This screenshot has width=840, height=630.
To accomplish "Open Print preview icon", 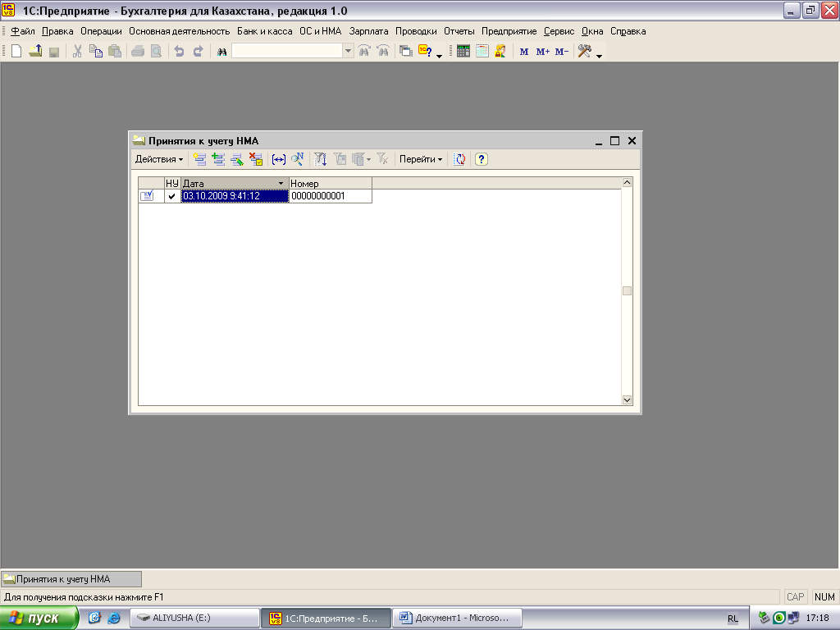I will click(156, 52).
